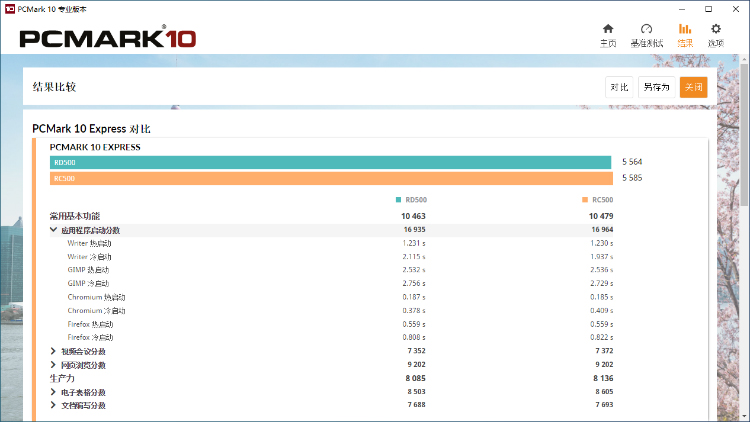Click the RC500 total score 5 585
Image resolution: width=750 pixels, height=422 pixels.
(632, 178)
